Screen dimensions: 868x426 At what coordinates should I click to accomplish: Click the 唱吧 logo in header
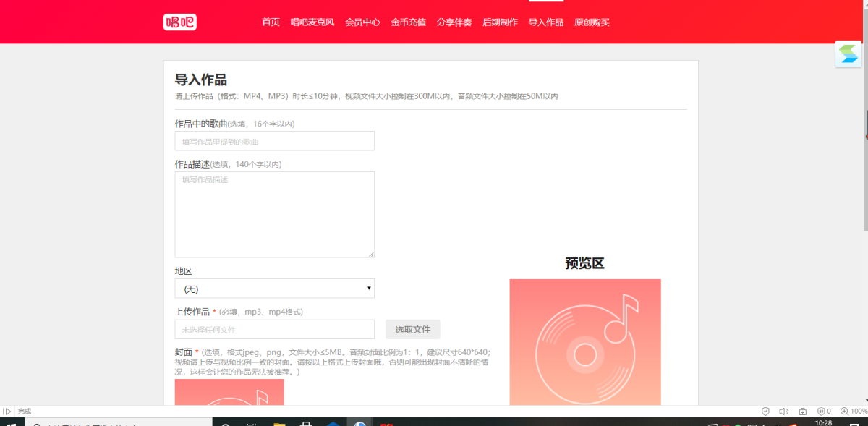click(x=180, y=22)
